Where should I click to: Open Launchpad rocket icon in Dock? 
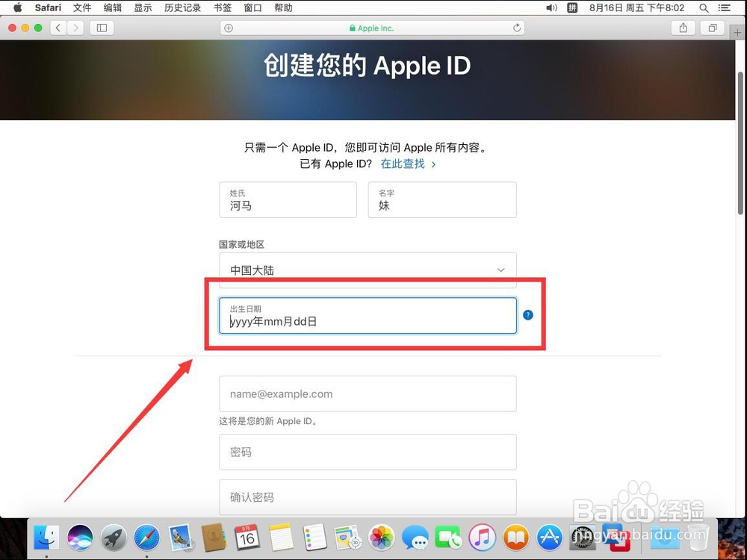pos(114,538)
